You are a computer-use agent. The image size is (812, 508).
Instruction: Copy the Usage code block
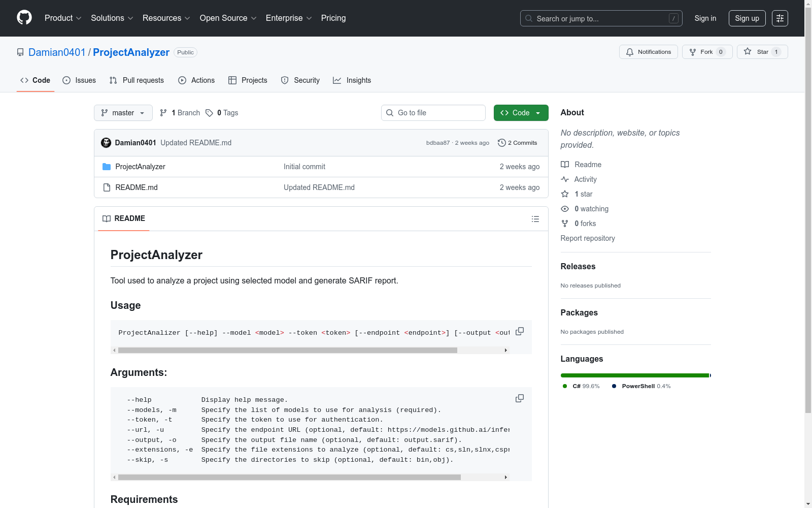pos(520,331)
